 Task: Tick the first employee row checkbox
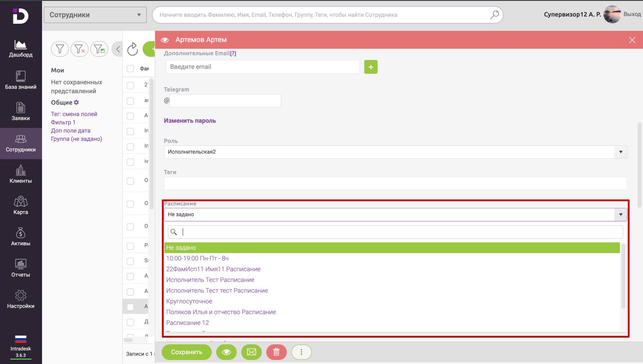[x=131, y=85]
